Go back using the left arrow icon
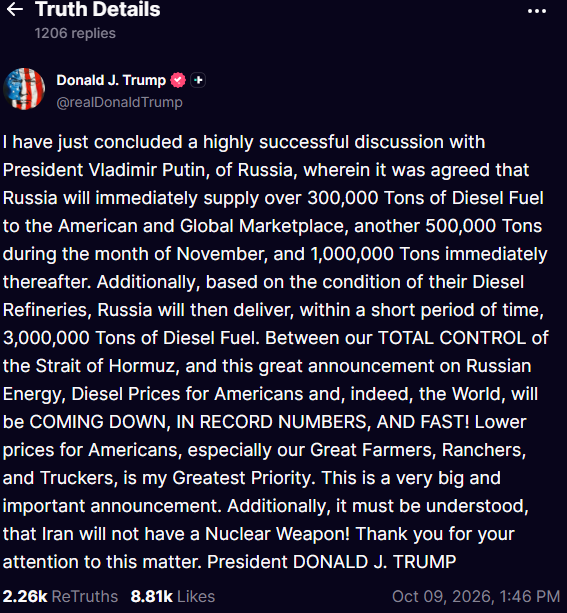Image resolution: width=567 pixels, height=613 pixels. [x=15, y=9]
